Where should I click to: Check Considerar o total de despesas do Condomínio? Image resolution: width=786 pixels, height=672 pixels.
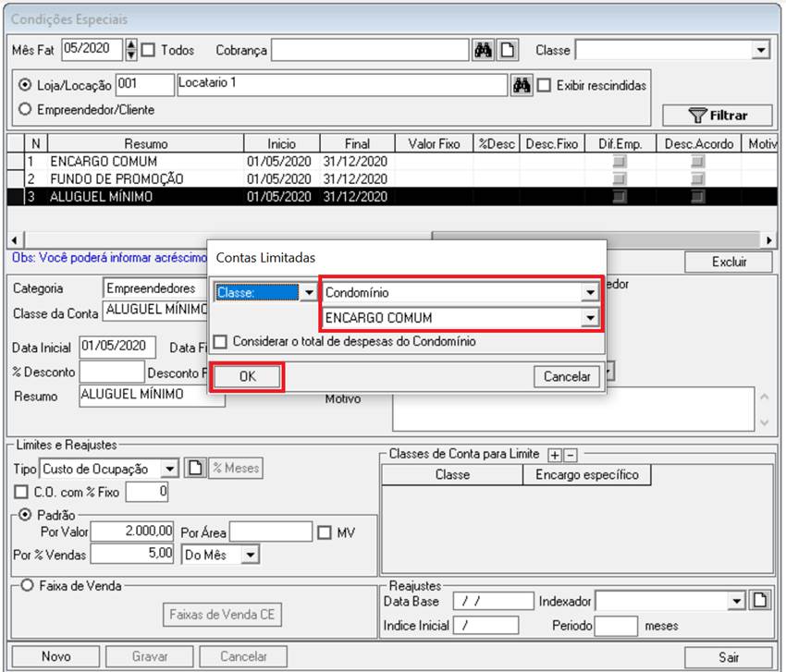pyautogui.click(x=220, y=342)
